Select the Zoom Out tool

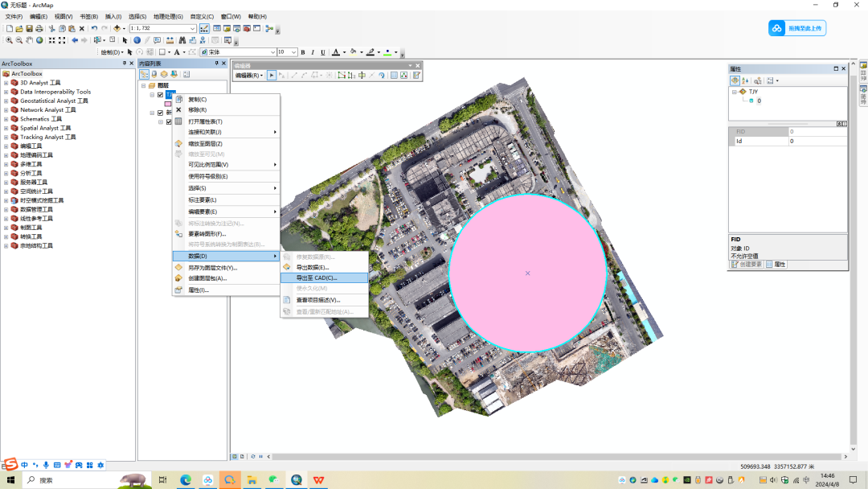(x=18, y=40)
